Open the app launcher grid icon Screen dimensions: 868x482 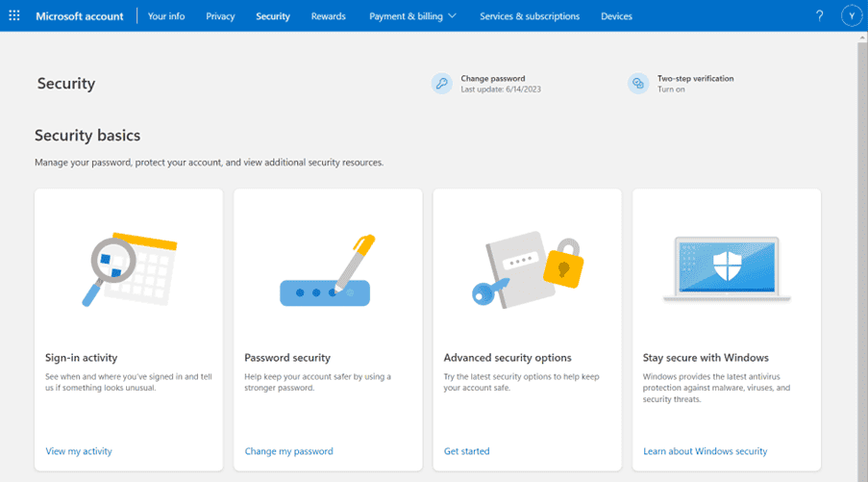[x=14, y=15]
